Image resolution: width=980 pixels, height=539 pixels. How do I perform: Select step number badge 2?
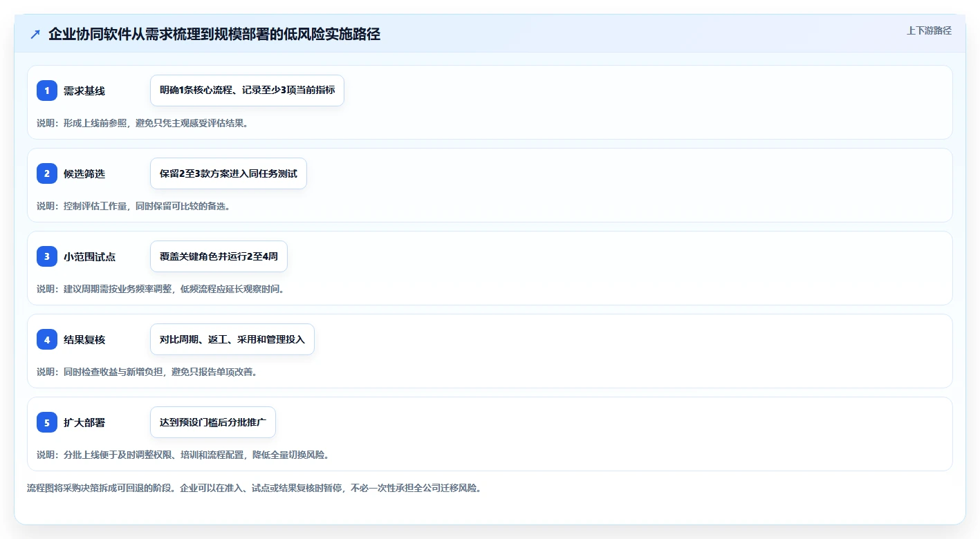tap(47, 173)
